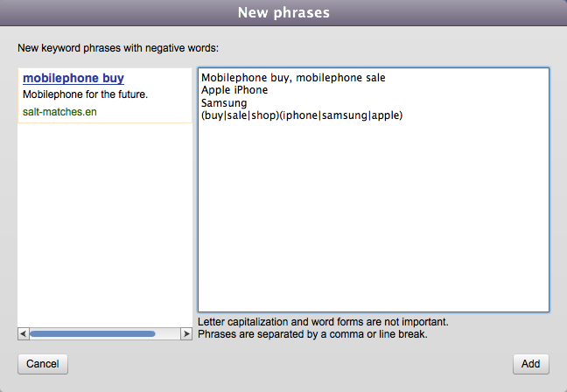This screenshot has height=392, width=567.
Task: Click the 'Mobilephone buy, mobilephone sale' line
Action: pos(293,77)
